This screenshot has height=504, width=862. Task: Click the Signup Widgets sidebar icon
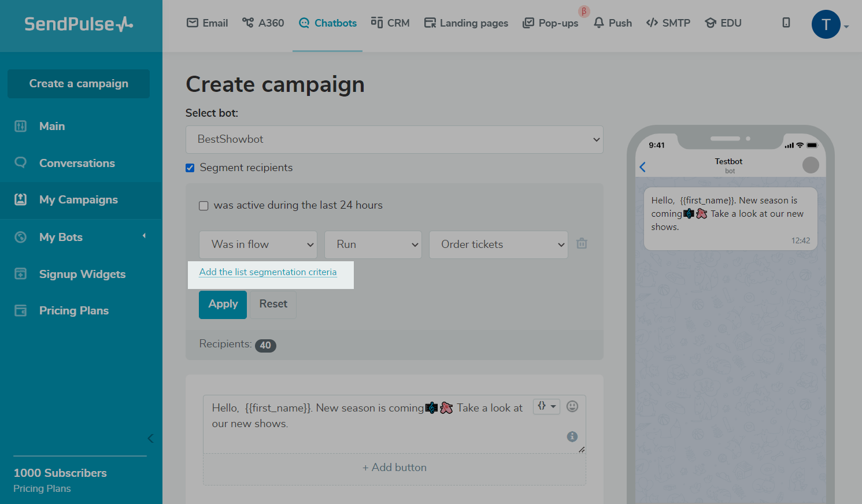coord(20,273)
